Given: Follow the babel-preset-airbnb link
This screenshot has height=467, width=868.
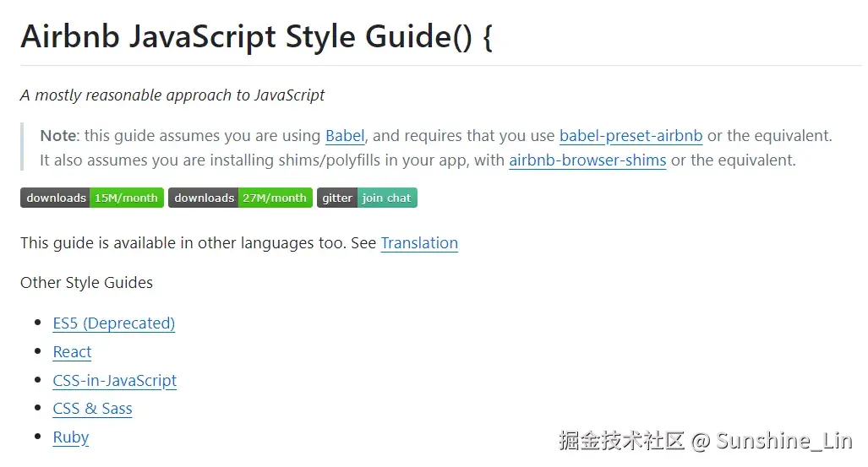Looking at the screenshot, I should coord(631,136).
